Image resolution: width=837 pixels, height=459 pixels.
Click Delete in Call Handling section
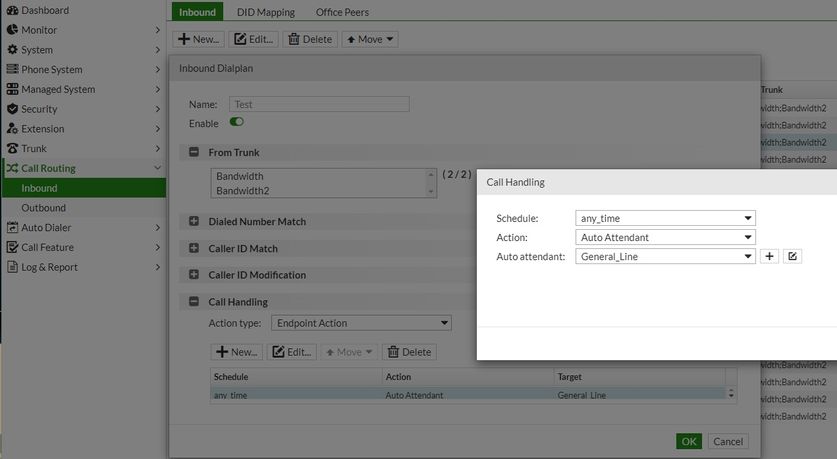(409, 352)
